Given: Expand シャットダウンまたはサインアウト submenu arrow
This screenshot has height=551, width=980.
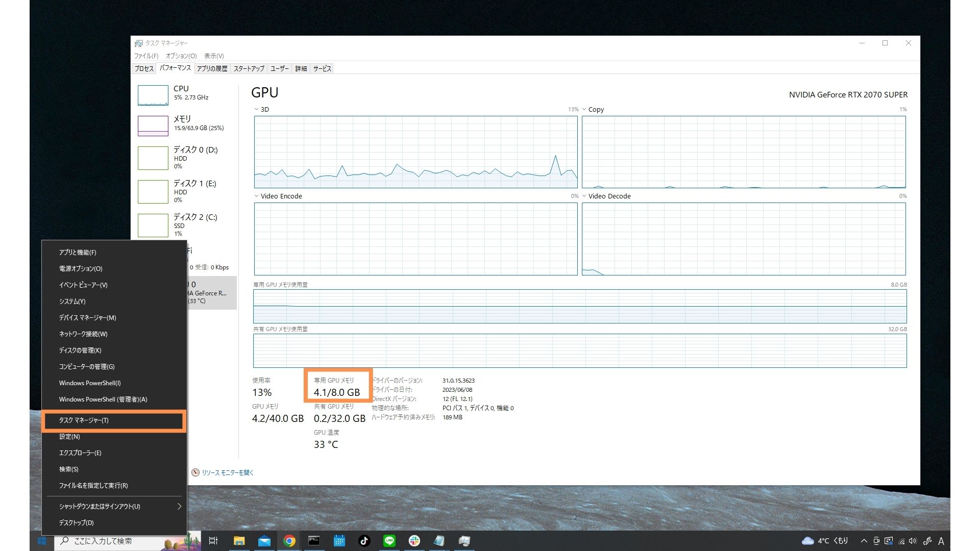Looking at the screenshot, I should [x=179, y=506].
